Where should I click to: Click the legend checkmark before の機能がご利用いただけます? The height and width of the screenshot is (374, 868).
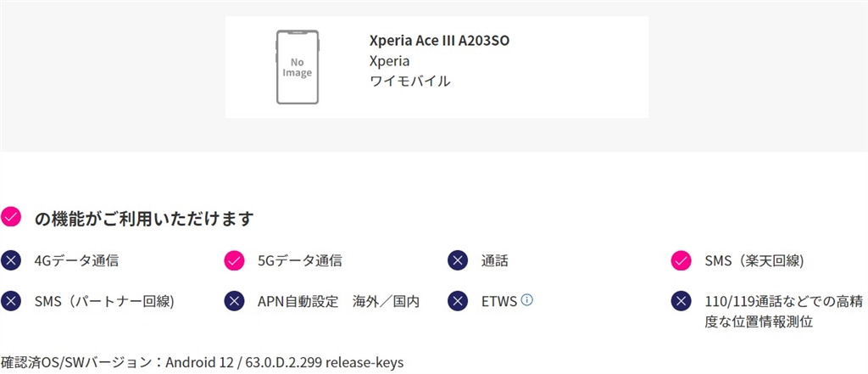tap(11, 218)
